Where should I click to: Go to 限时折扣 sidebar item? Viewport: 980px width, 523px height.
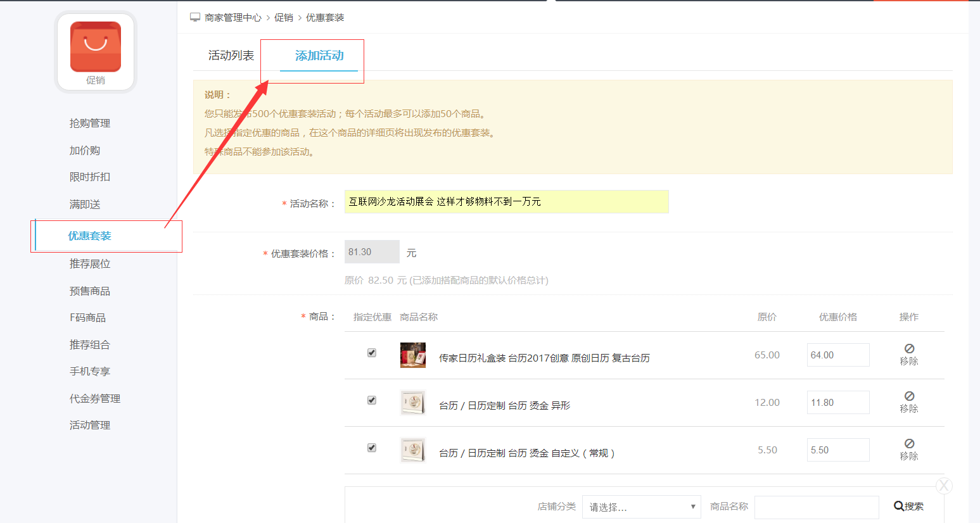(x=90, y=177)
